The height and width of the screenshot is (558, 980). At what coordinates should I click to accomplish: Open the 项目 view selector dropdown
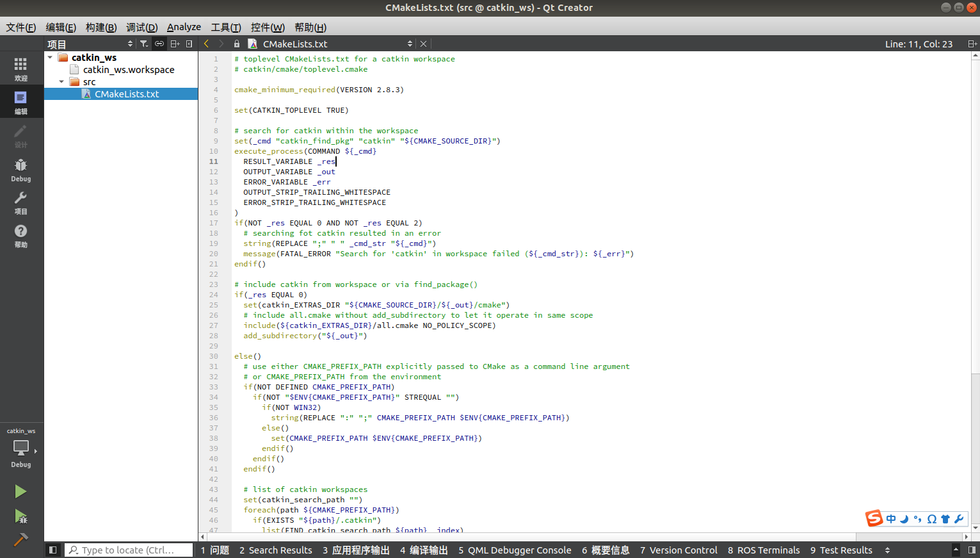pyautogui.click(x=90, y=44)
